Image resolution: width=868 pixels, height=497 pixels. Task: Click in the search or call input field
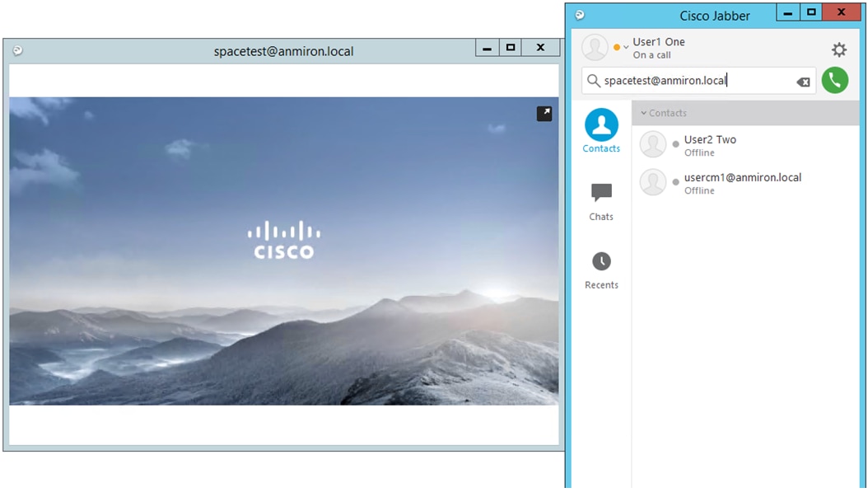point(698,81)
